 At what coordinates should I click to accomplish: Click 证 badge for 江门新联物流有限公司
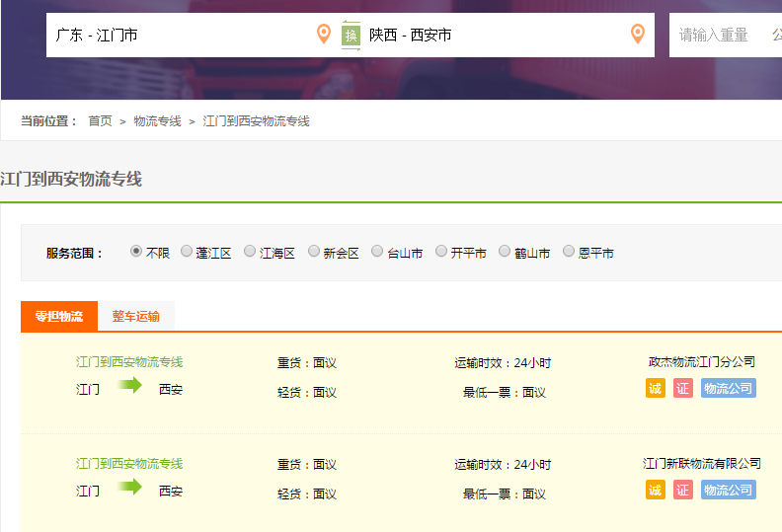(x=682, y=490)
